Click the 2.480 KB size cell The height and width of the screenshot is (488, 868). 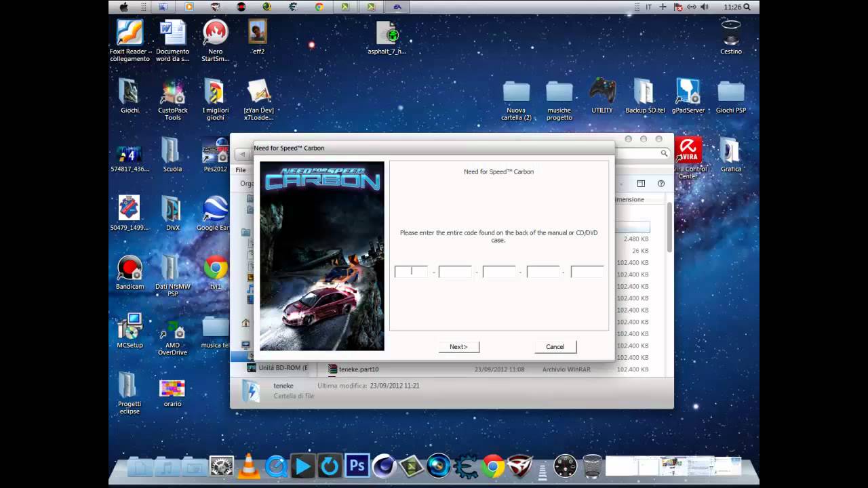(636, 239)
